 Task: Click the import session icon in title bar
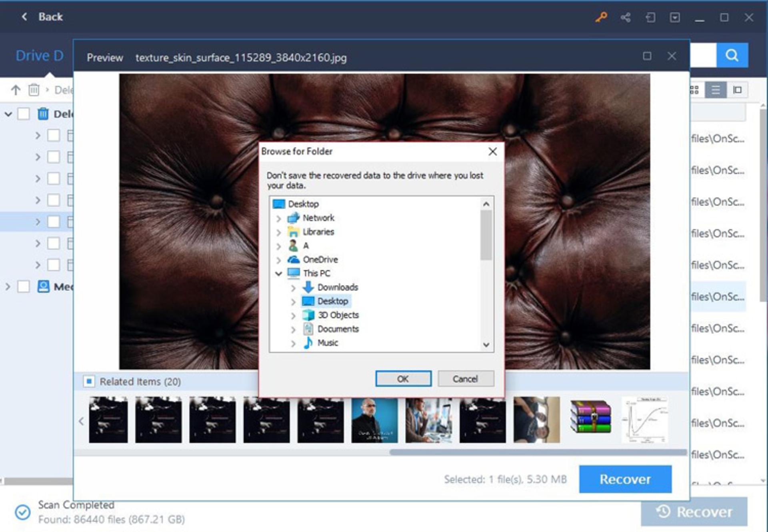click(650, 17)
